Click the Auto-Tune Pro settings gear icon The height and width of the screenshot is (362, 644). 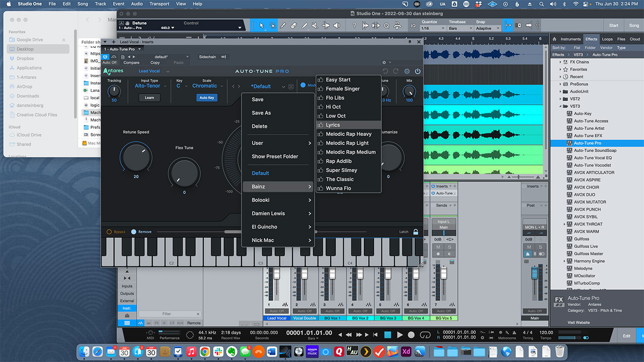pos(407,71)
